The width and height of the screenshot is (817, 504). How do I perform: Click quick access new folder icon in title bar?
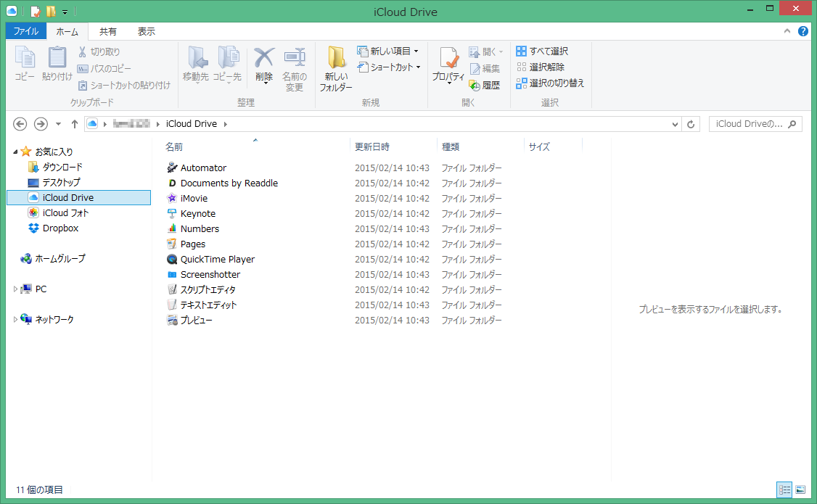[x=51, y=11]
